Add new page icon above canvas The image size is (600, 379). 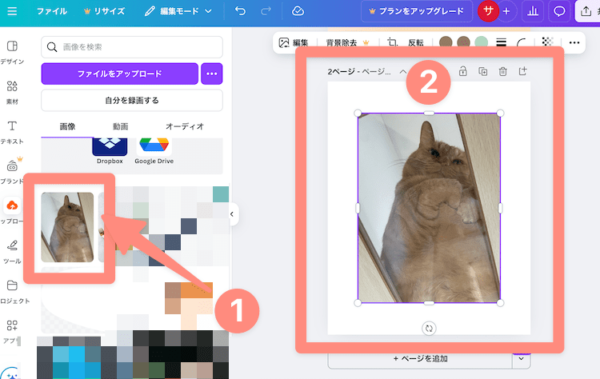(523, 71)
